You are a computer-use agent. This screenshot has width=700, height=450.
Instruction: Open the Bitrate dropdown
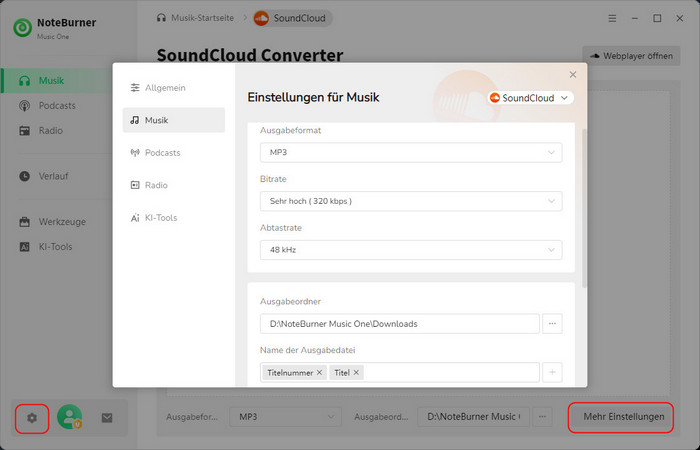click(409, 201)
